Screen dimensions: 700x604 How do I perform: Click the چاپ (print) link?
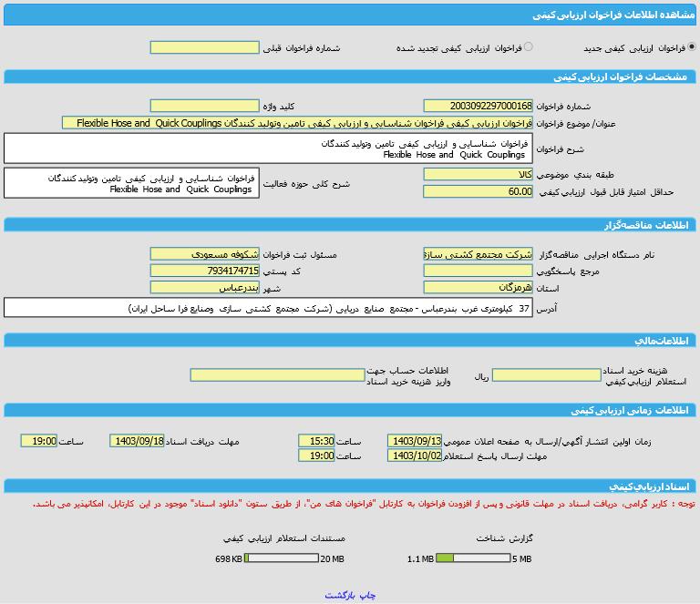(366, 594)
